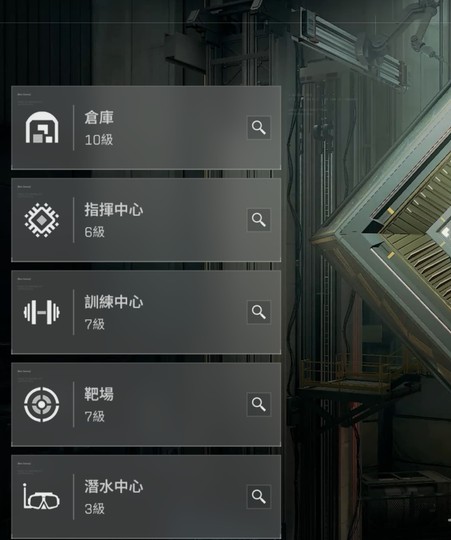
Task: Click the 訓練中心 dumbbell icon
Action: pyautogui.click(x=42, y=312)
